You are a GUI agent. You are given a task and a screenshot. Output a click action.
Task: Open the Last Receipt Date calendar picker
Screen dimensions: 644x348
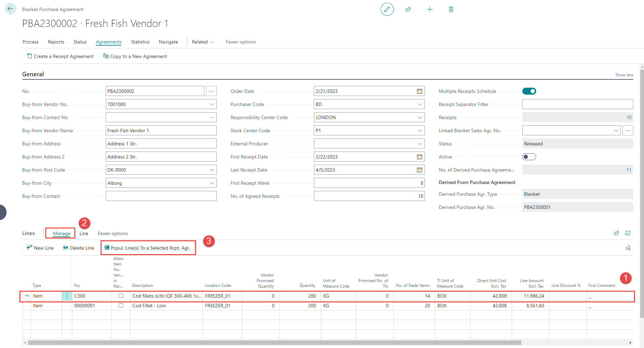419,170
